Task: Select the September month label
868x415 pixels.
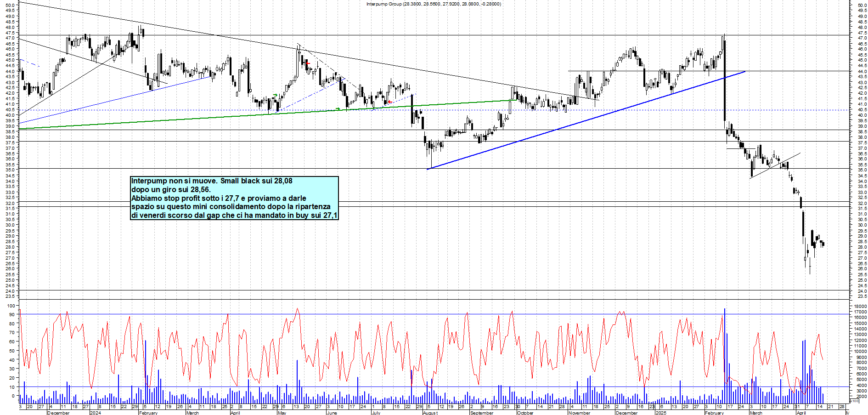Action: pyautogui.click(x=482, y=413)
